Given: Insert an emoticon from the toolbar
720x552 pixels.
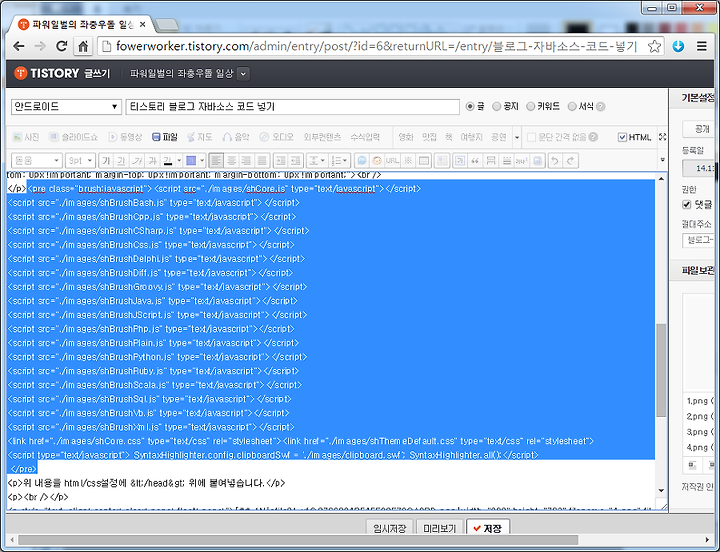Looking at the screenshot, I should click(377, 161).
